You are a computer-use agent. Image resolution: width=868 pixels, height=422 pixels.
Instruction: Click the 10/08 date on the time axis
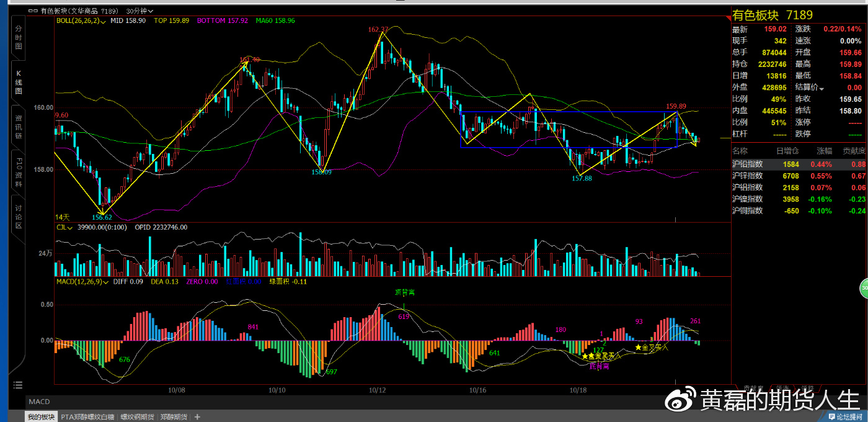177,390
